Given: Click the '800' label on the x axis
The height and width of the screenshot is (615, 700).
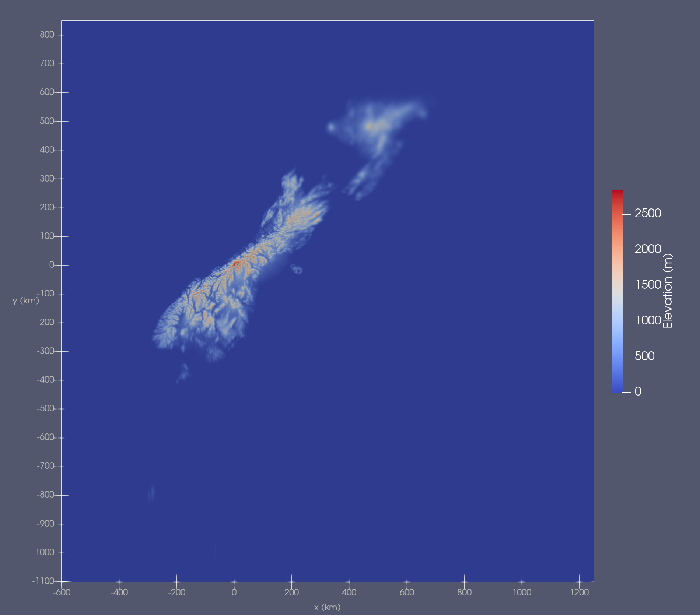Looking at the screenshot, I should pyautogui.click(x=464, y=592).
